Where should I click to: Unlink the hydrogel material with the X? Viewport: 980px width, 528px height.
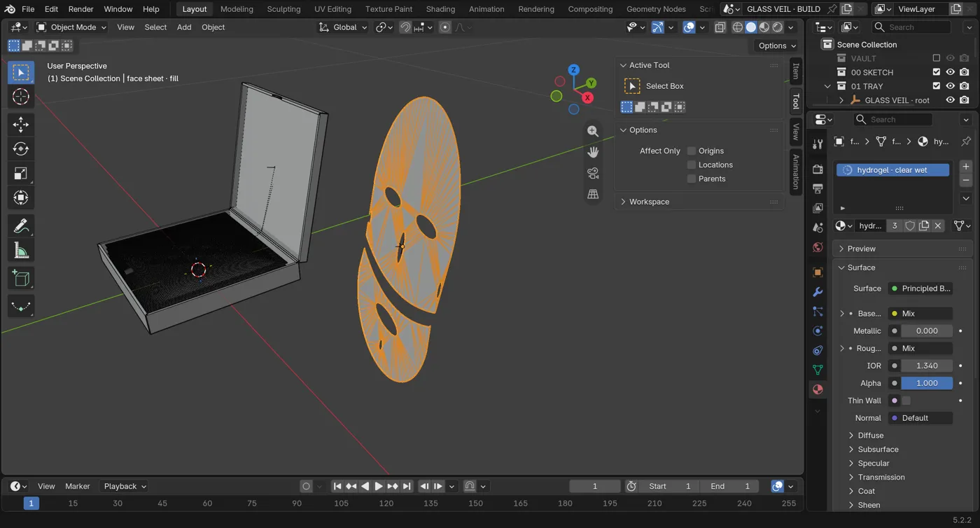pyautogui.click(x=938, y=225)
